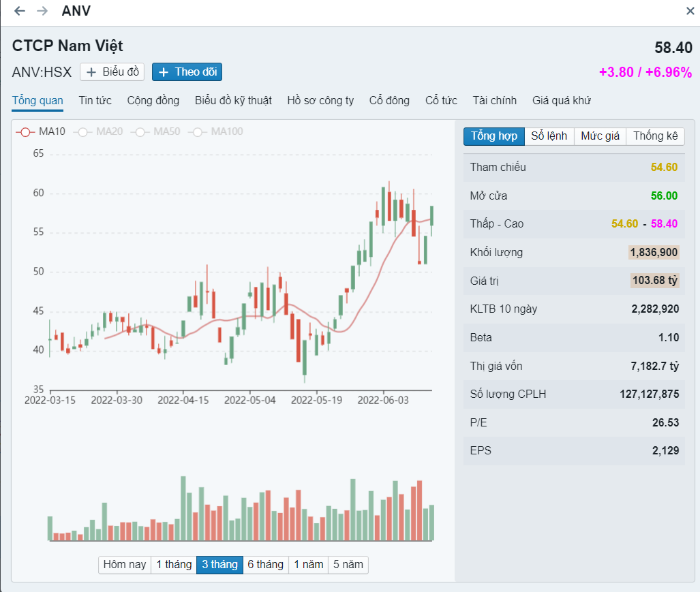Choose the 5 năm time range

coord(348,564)
